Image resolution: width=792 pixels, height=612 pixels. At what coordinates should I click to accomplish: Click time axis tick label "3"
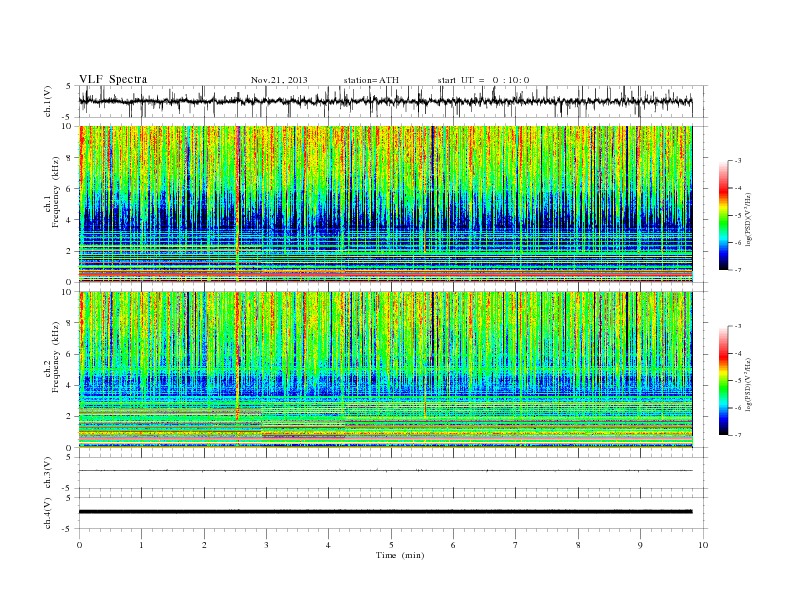point(266,545)
